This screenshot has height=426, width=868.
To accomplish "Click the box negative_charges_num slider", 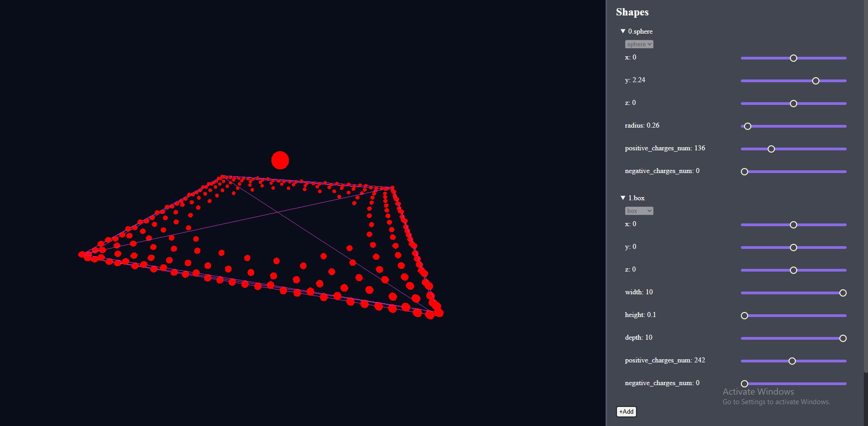I will (x=744, y=383).
